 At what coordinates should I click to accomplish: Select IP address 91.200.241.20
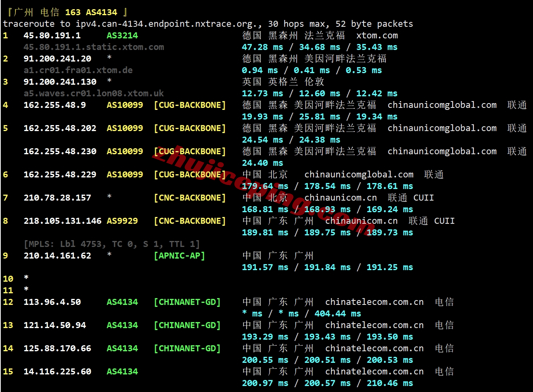(x=57, y=59)
